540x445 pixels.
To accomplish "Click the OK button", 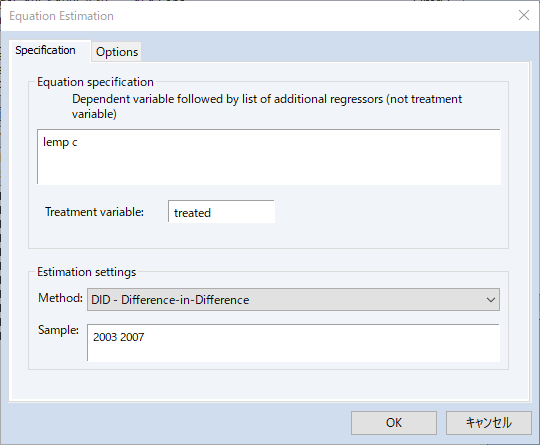I will (x=394, y=423).
